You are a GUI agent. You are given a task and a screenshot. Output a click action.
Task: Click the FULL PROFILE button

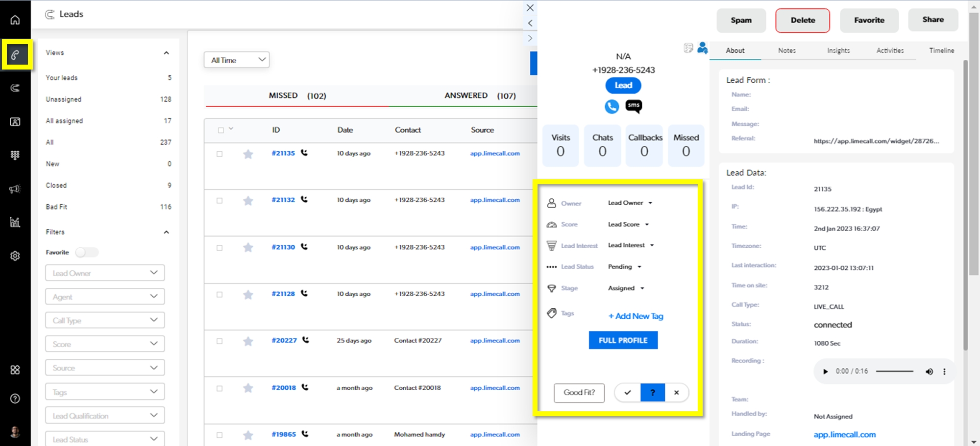point(623,340)
